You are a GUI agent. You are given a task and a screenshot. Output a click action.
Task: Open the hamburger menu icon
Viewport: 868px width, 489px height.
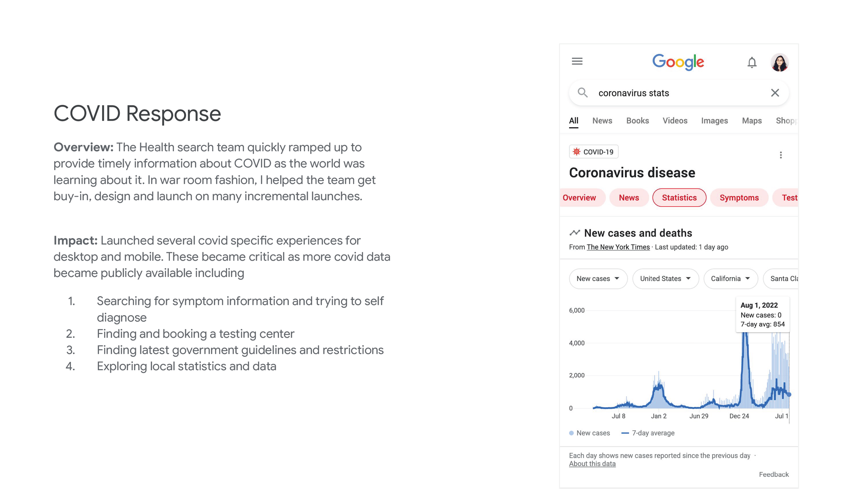(x=577, y=62)
